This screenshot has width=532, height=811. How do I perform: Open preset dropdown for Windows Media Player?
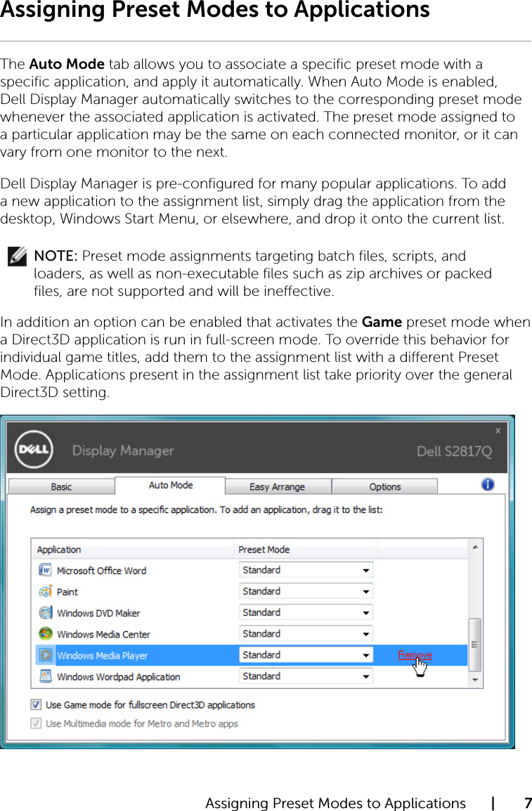[x=306, y=655]
